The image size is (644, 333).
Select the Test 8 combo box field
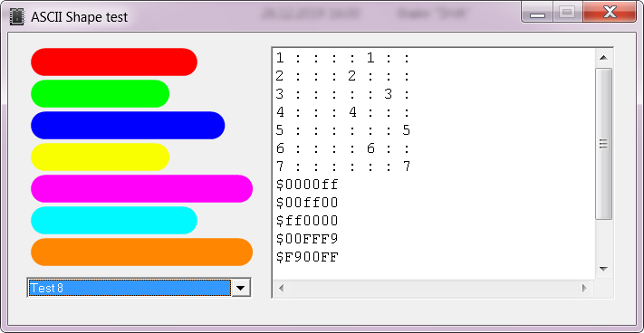pyautogui.click(x=139, y=288)
